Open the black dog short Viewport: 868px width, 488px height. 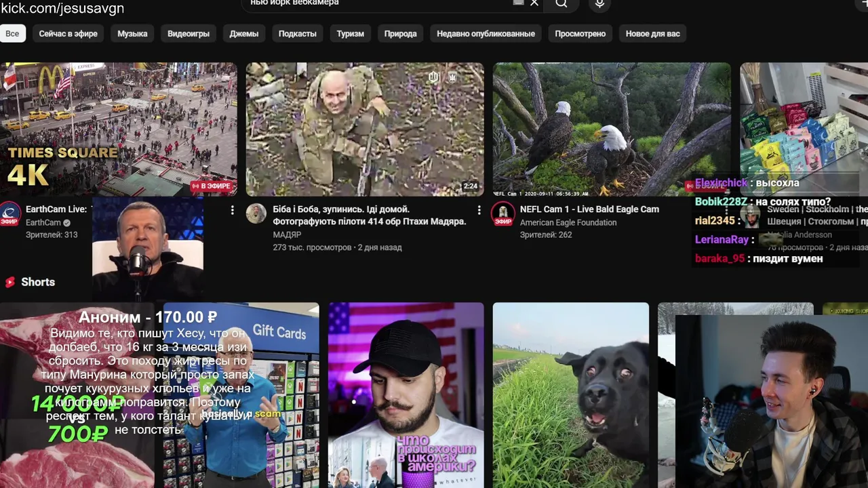[571, 395]
